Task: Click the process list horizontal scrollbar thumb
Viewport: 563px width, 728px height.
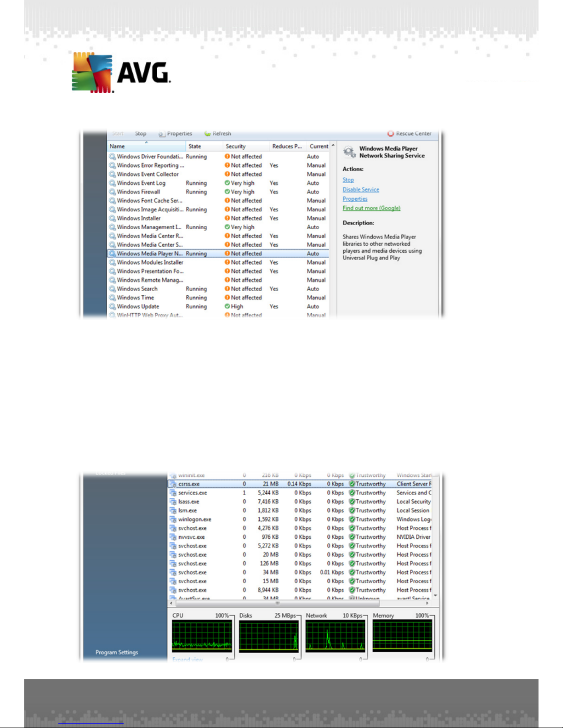Action: tap(278, 603)
